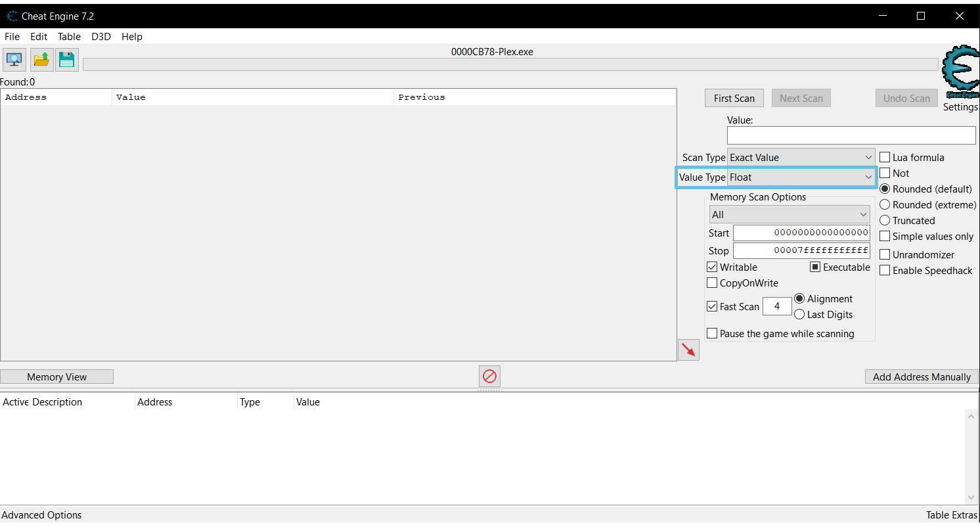Screen dimensions: 980x527
Task: Click the Settings label
Action: point(960,107)
